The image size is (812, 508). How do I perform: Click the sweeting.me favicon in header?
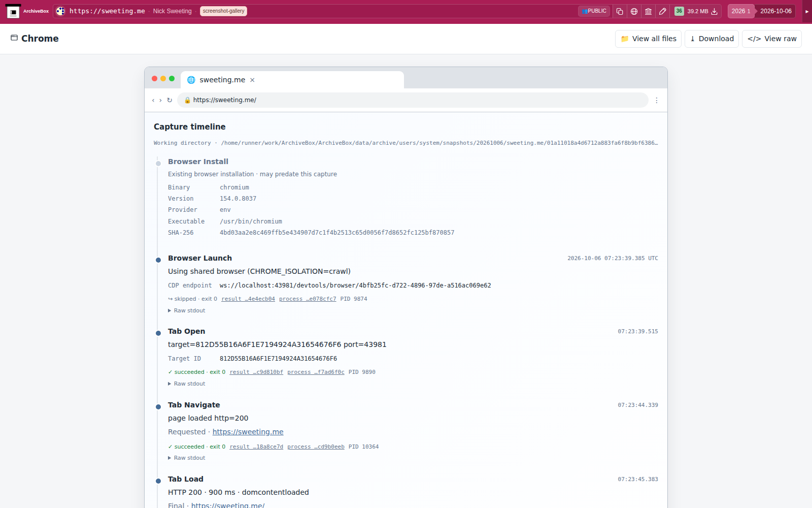tap(60, 11)
